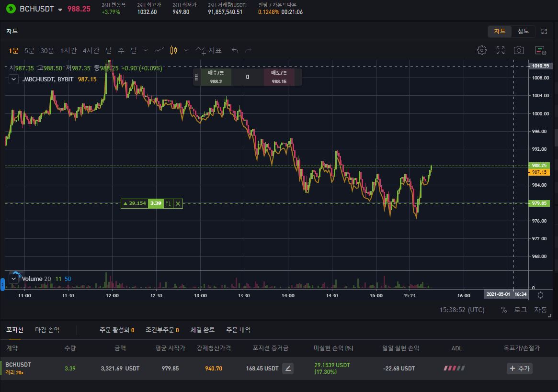Click the undo arrow in chart toolbar
The height and width of the screenshot is (392, 558).
pos(235,50)
